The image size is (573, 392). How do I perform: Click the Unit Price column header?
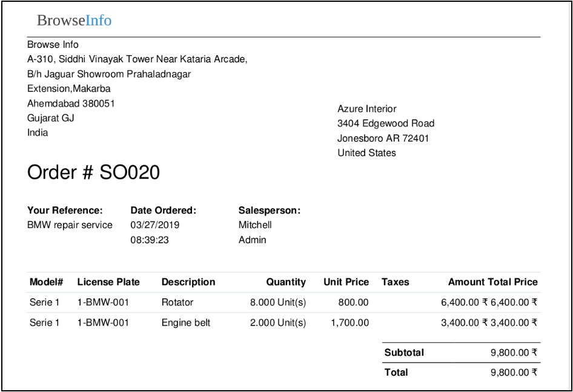[x=346, y=282]
